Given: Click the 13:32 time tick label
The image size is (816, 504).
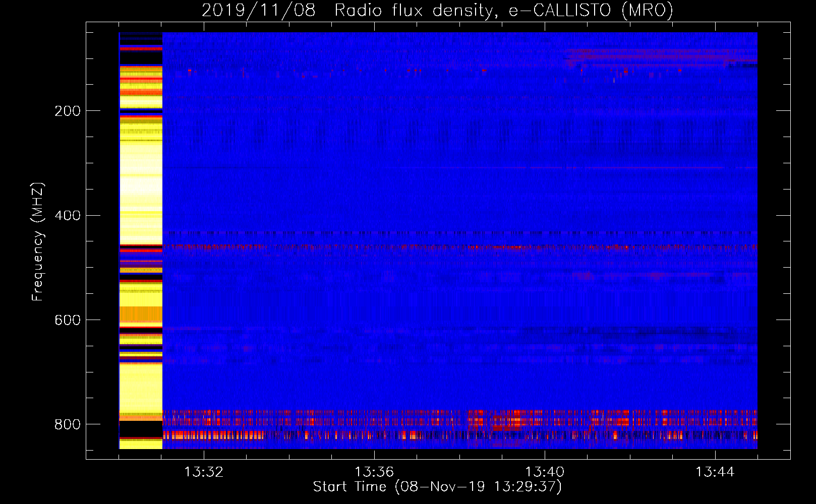Looking at the screenshot, I should [204, 472].
